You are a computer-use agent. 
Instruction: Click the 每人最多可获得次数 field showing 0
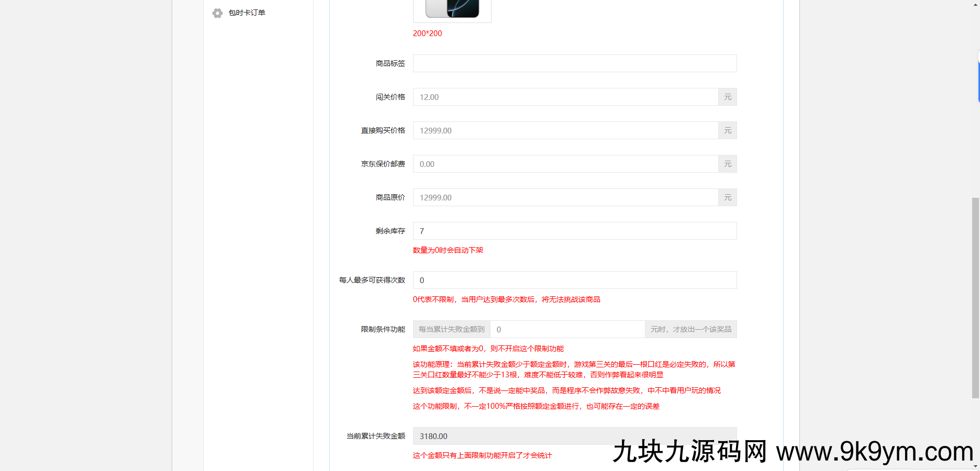574,280
